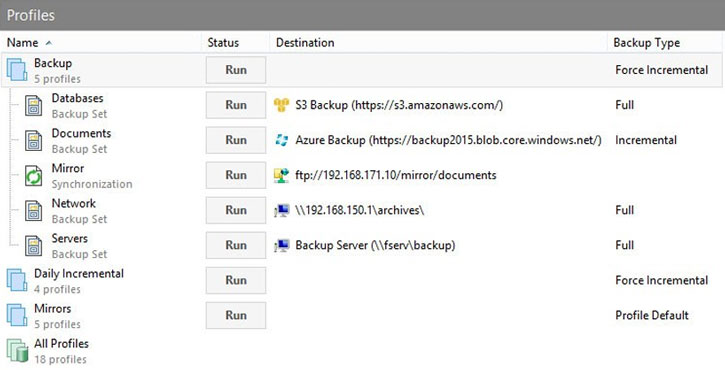Run the Mirror synchronization profile
Screen dimensions: 725x370
tap(236, 175)
